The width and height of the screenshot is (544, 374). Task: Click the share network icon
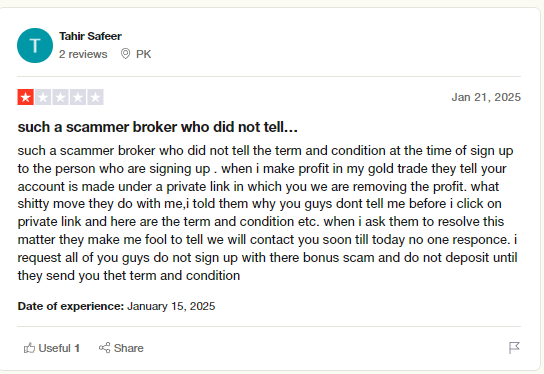[x=104, y=348]
